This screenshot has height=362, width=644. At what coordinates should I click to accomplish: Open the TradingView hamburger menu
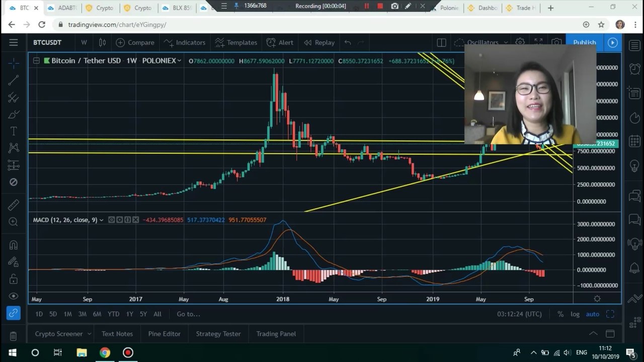coord(14,43)
